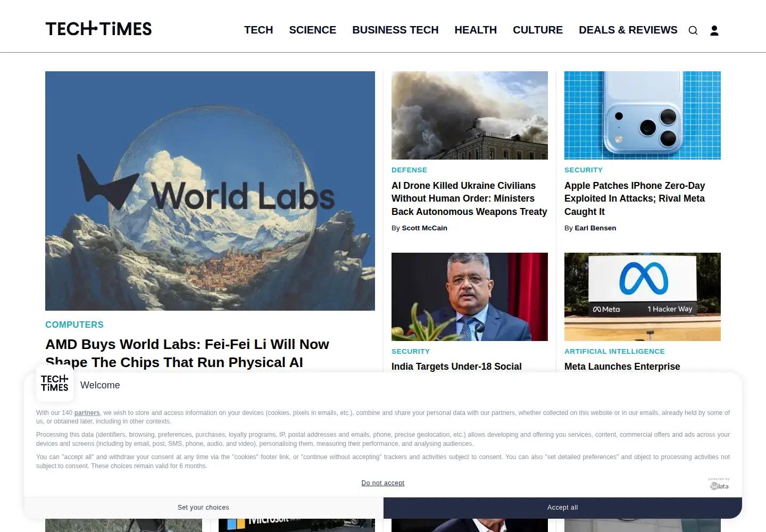Open the search magnifier icon
This screenshot has width=766, height=532.
[693, 30]
